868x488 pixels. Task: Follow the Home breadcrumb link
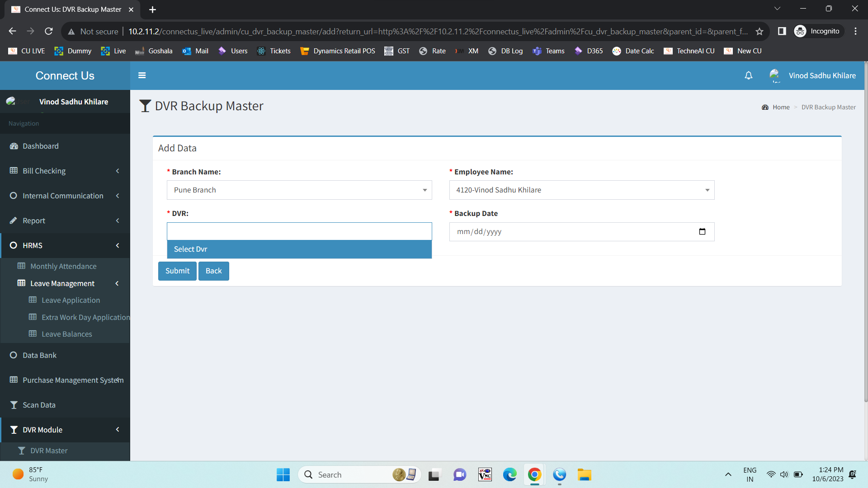pyautogui.click(x=781, y=107)
